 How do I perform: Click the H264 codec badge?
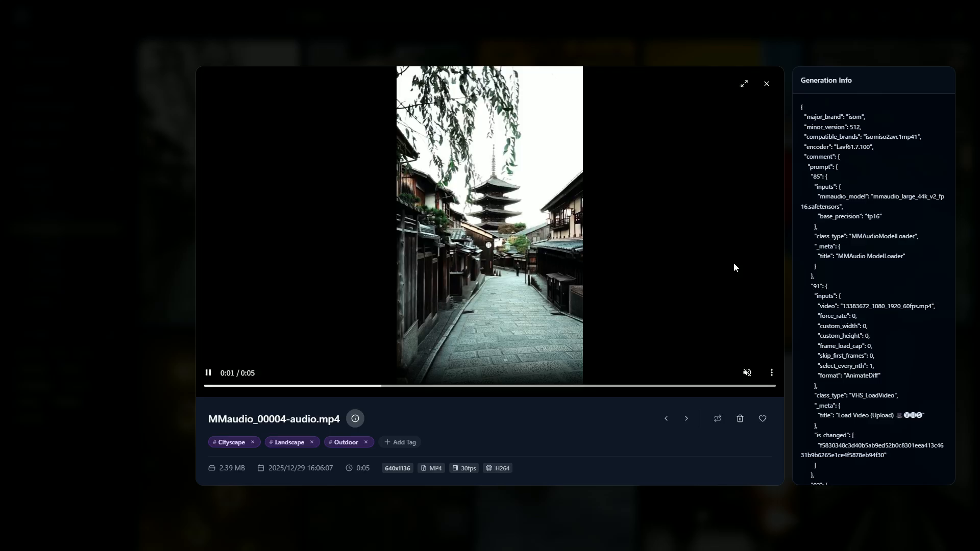coord(498,468)
